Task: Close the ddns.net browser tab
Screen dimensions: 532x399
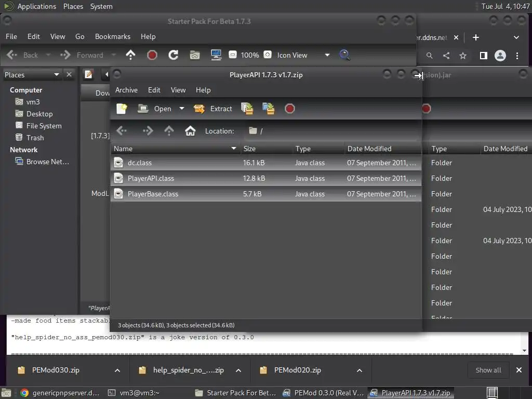Action: pos(456,37)
